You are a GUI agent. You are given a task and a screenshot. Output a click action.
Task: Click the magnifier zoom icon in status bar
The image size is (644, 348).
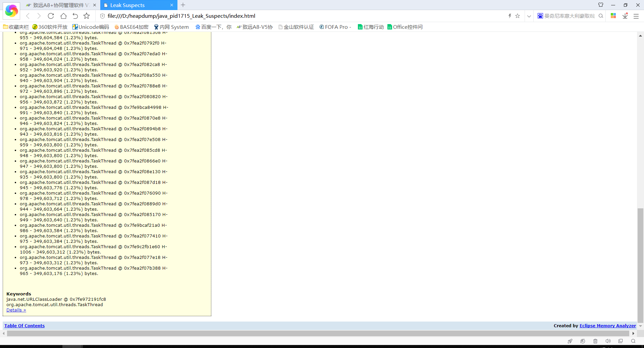[x=633, y=341]
